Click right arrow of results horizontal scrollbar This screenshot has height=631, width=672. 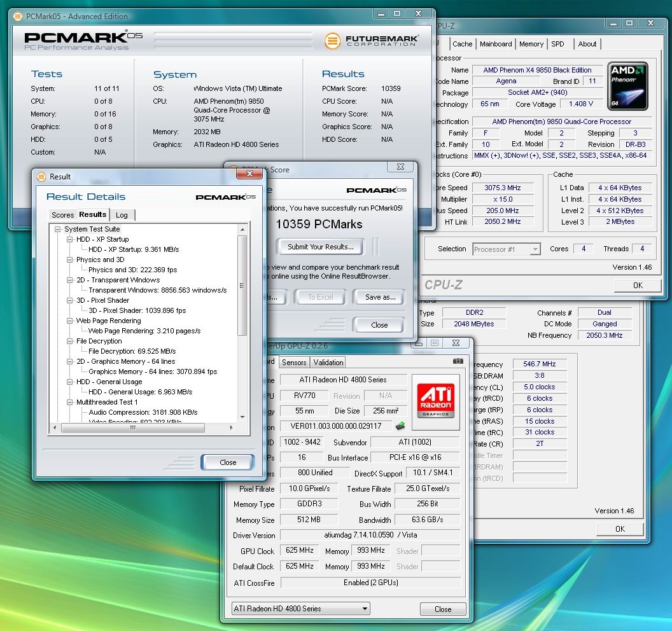232,427
